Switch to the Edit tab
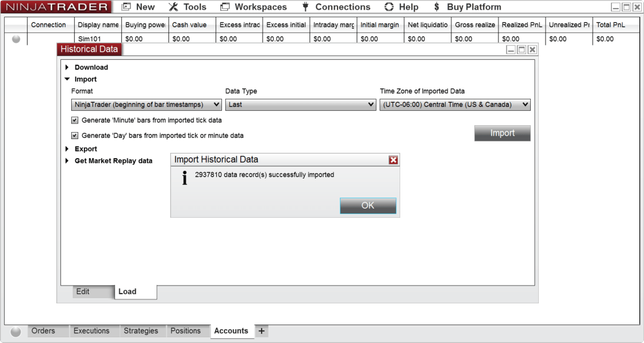This screenshot has width=644, height=343. point(93,292)
